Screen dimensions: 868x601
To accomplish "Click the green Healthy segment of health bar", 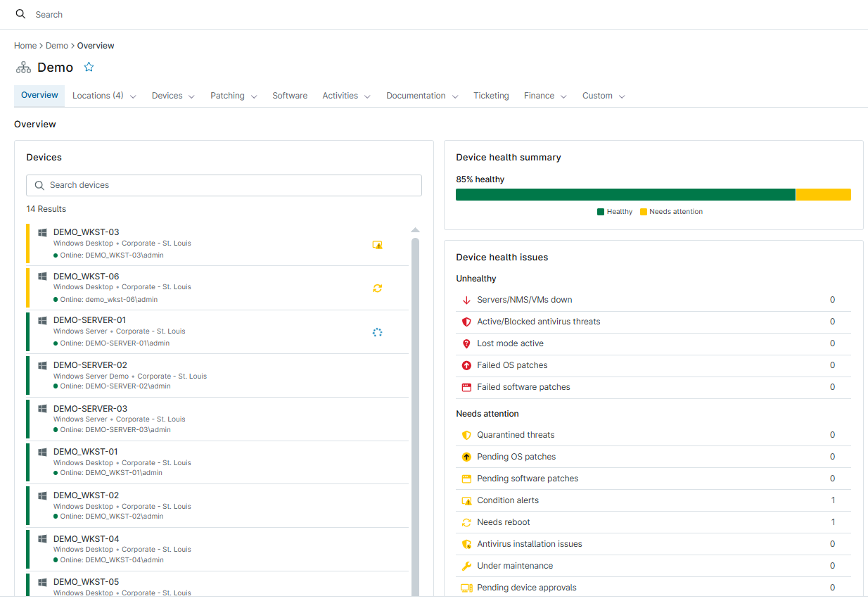I will pyautogui.click(x=625, y=194).
